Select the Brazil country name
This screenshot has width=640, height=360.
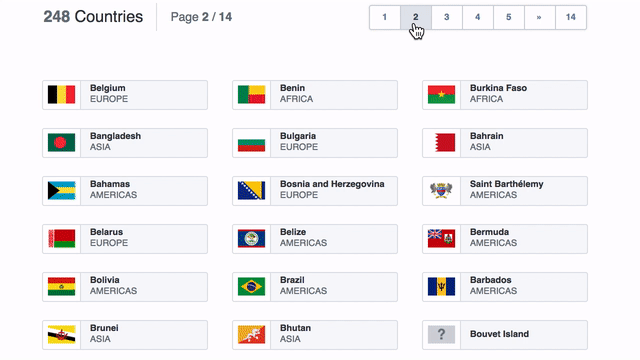[292, 280]
